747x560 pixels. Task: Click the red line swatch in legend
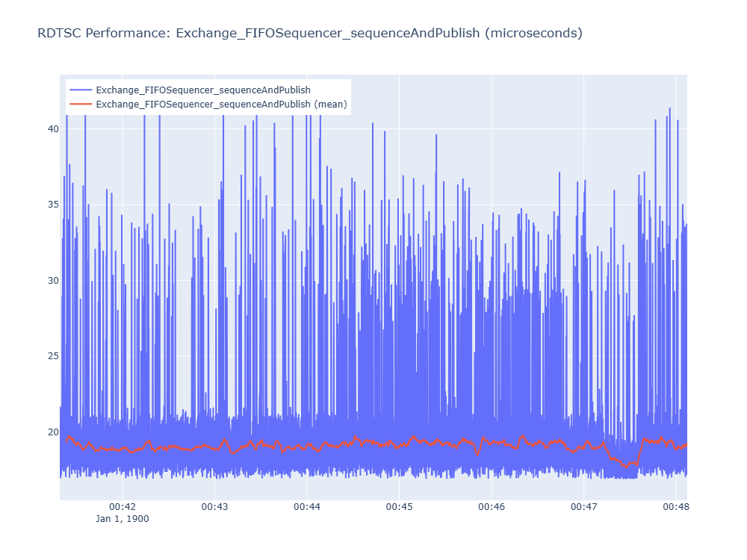point(81,105)
